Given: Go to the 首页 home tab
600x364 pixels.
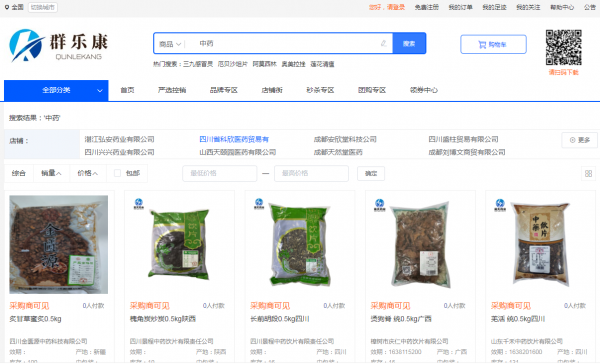Looking at the screenshot, I should (x=127, y=90).
